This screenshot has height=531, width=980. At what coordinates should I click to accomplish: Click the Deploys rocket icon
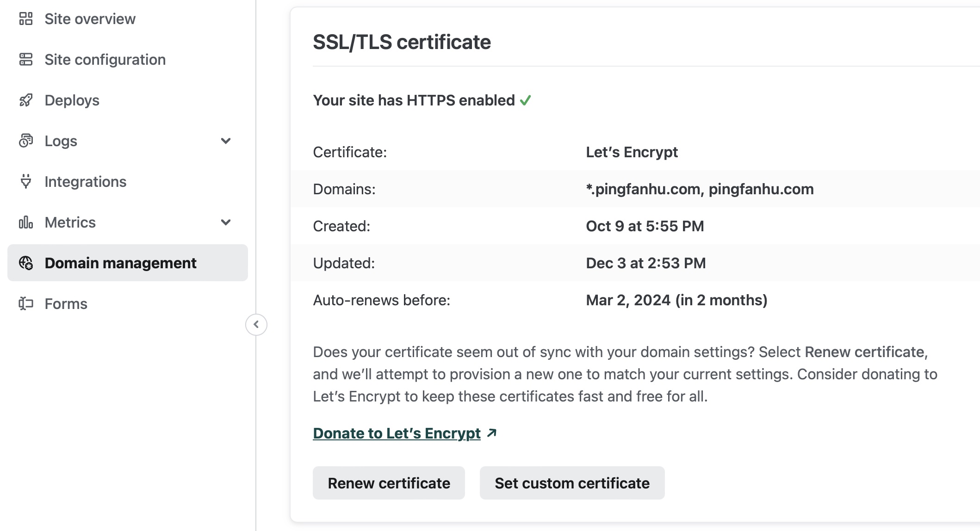tap(26, 100)
